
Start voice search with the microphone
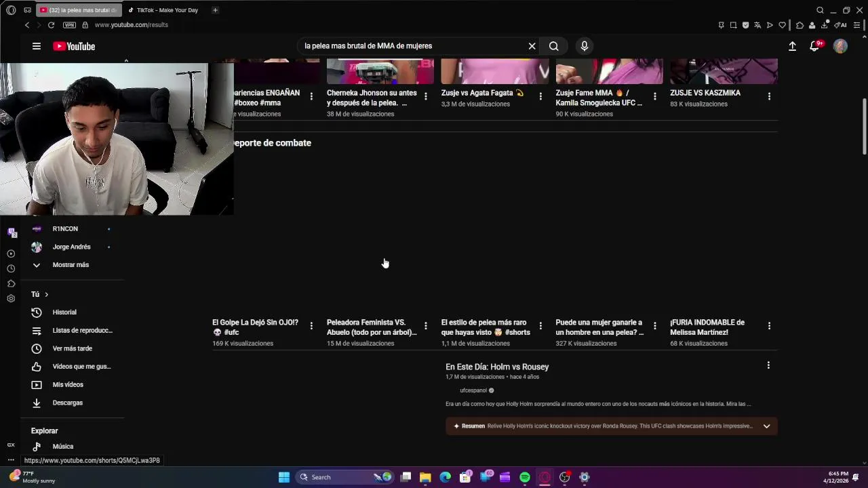pyautogui.click(x=585, y=46)
